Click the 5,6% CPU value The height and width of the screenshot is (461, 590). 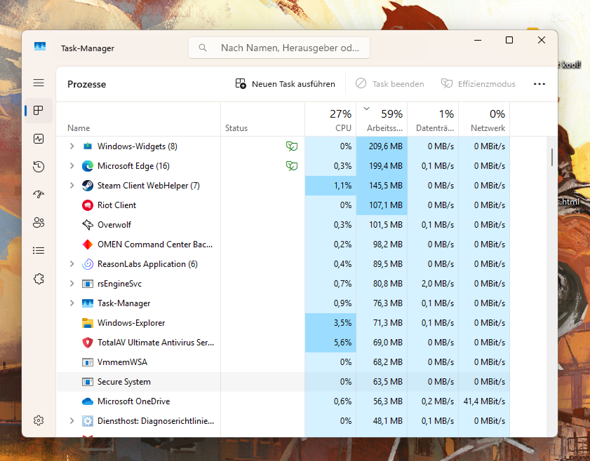click(342, 342)
